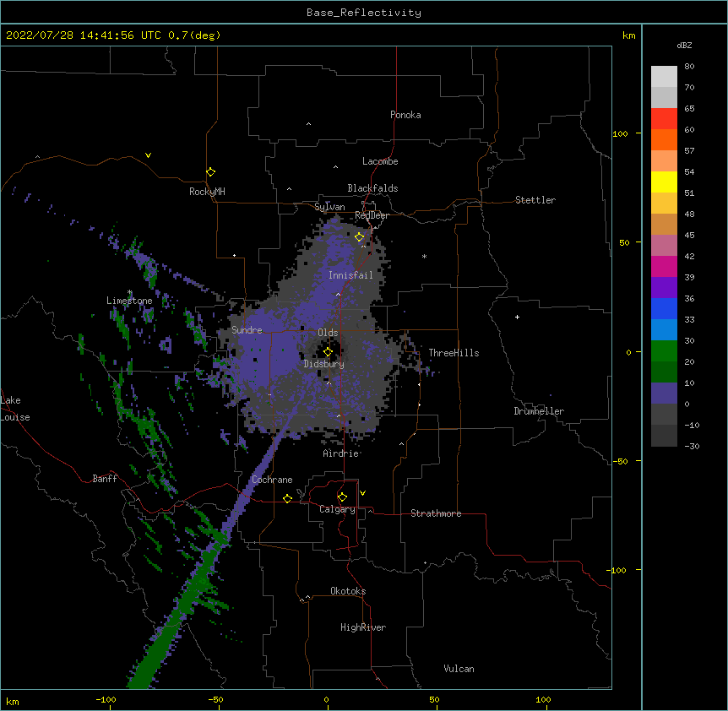Select the 39 dBZ purple legend swatch
This screenshot has height=711, width=728.
[x=664, y=287]
